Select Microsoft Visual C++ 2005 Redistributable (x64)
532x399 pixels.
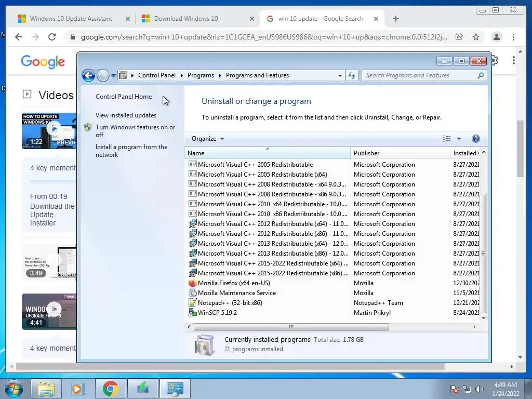tap(262, 175)
